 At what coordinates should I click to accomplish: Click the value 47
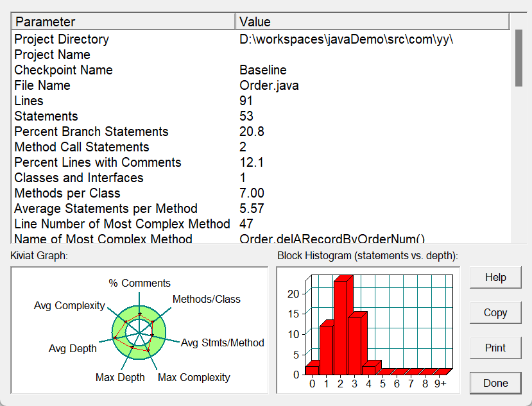(246, 224)
